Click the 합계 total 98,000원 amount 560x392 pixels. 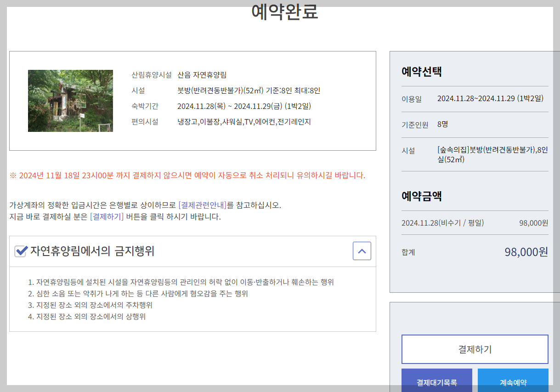pos(526,252)
